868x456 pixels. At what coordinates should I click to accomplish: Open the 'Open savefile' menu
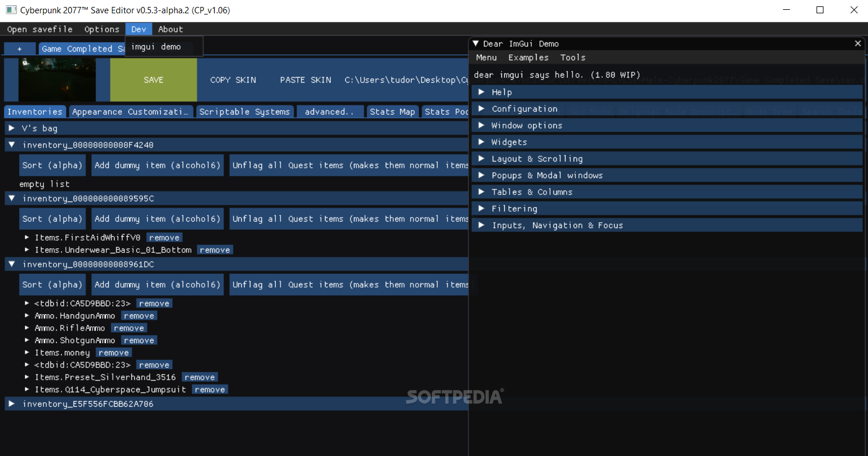pyautogui.click(x=40, y=29)
